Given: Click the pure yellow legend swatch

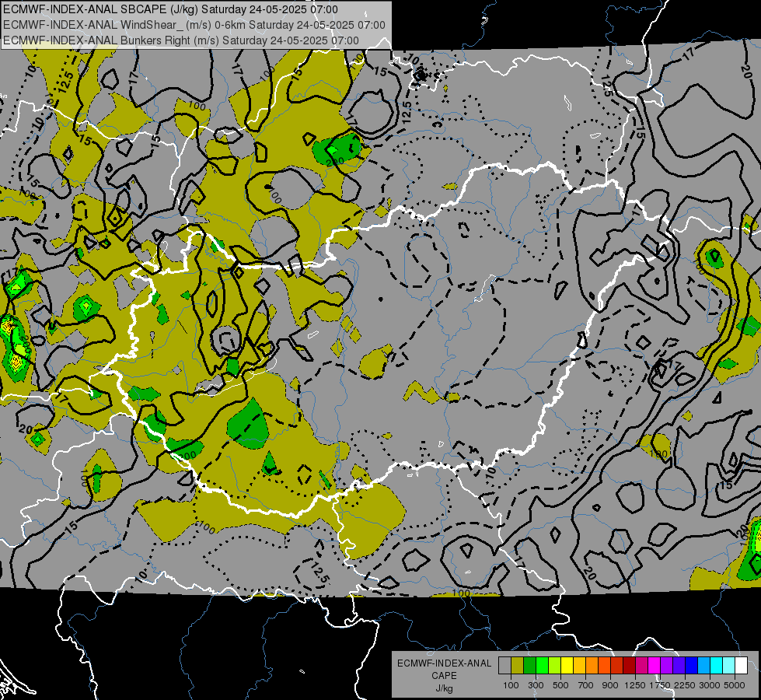Looking at the screenshot, I should [x=567, y=665].
